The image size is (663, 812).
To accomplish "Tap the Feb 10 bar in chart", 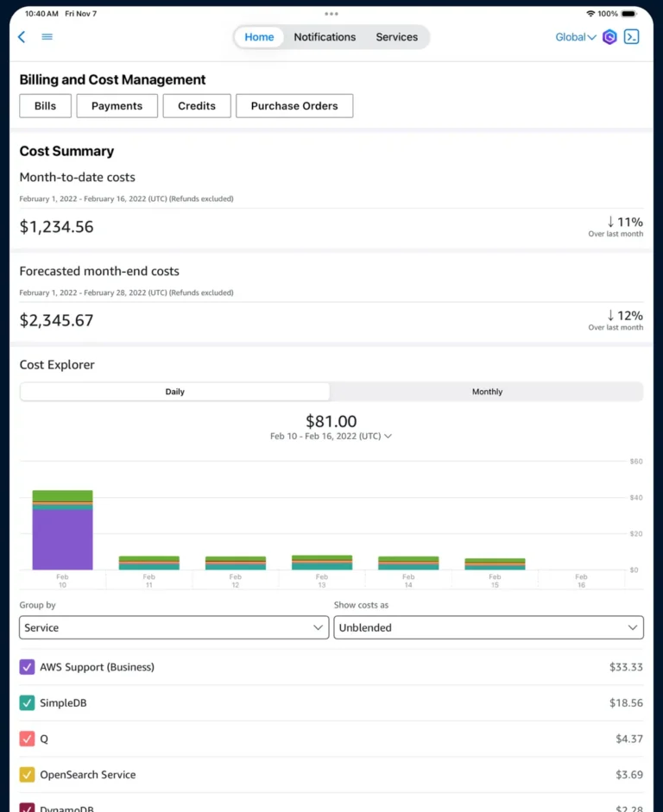I will click(x=63, y=530).
